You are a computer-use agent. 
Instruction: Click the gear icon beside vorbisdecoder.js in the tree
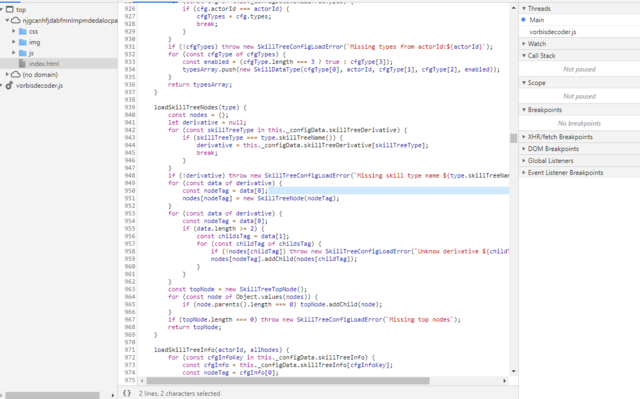click(9, 85)
